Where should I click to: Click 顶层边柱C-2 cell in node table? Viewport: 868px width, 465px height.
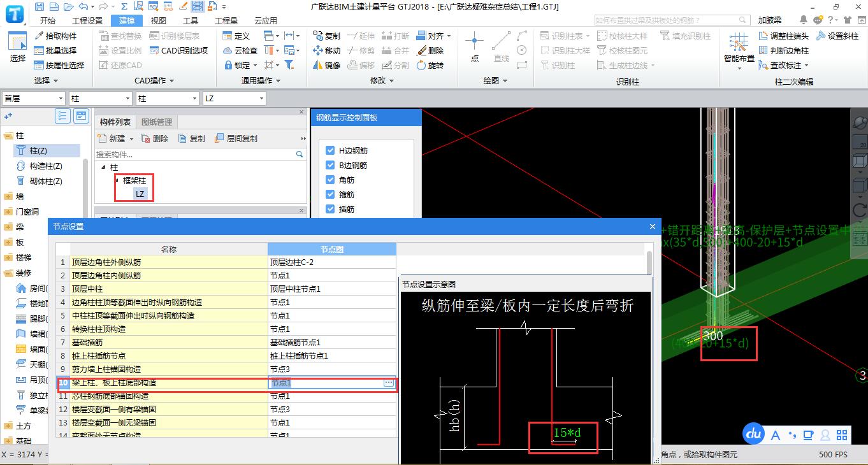(331, 262)
